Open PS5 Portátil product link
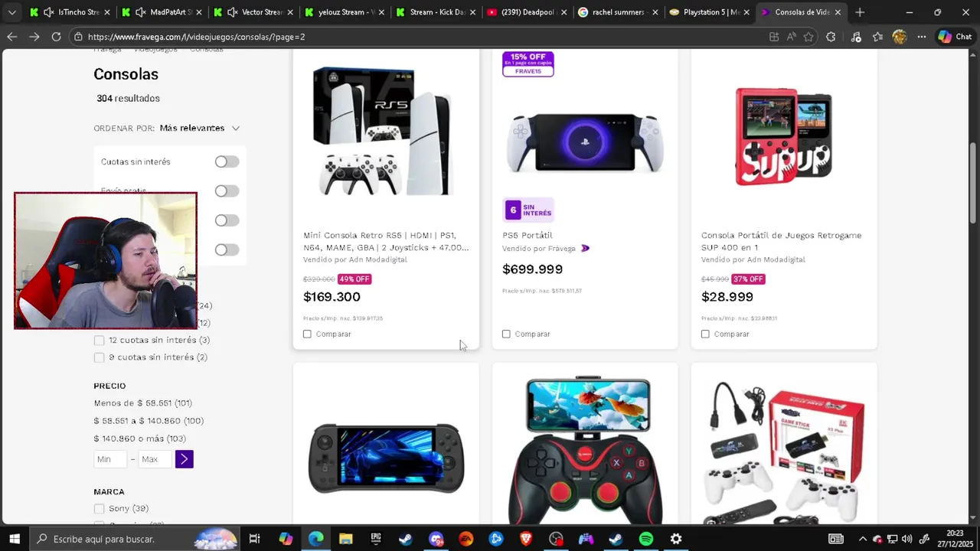The width and height of the screenshot is (980, 551). click(x=528, y=235)
